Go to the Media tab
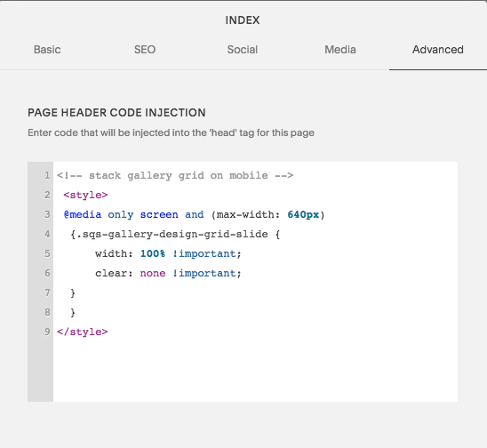The height and width of the screenshot is (448, 487). 340,50
